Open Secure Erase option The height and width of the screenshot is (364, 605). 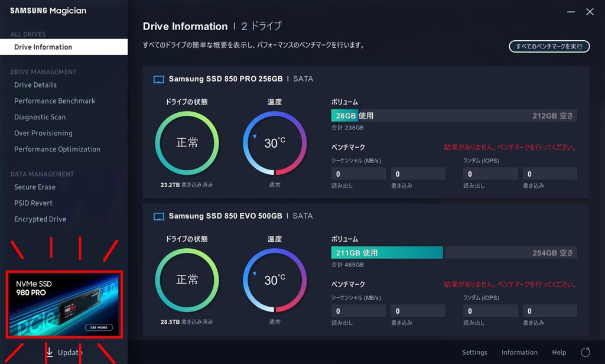coord(35,187)
